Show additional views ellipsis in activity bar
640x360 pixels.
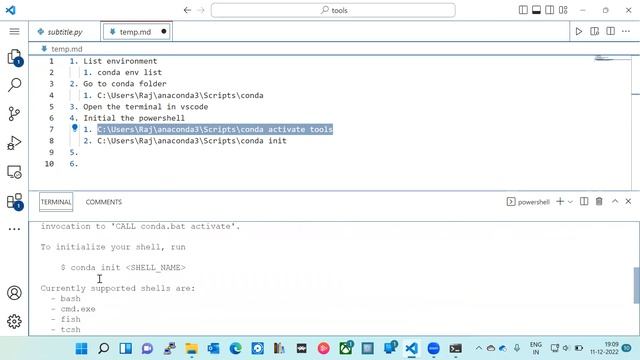click(14, 229)
